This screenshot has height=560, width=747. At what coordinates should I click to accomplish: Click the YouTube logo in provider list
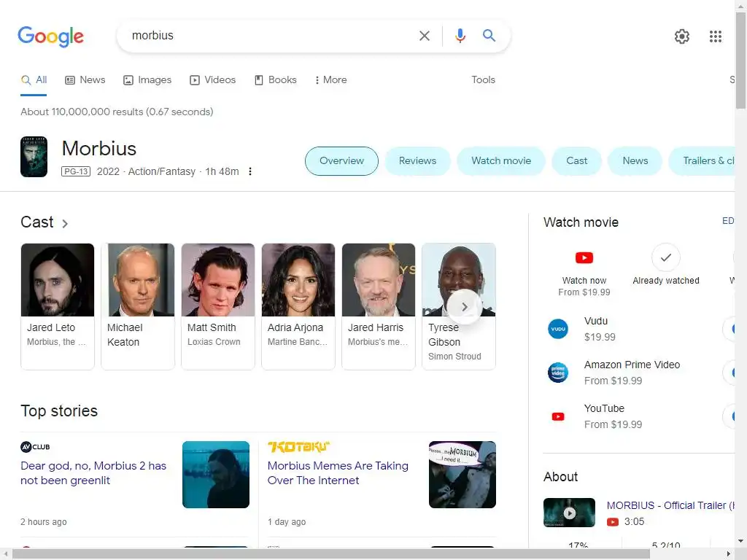click(558, 416)
